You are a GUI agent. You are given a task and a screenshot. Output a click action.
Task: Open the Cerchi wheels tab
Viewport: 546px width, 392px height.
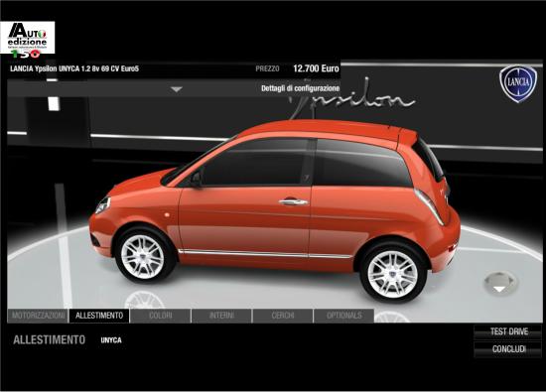click(282, 316)
